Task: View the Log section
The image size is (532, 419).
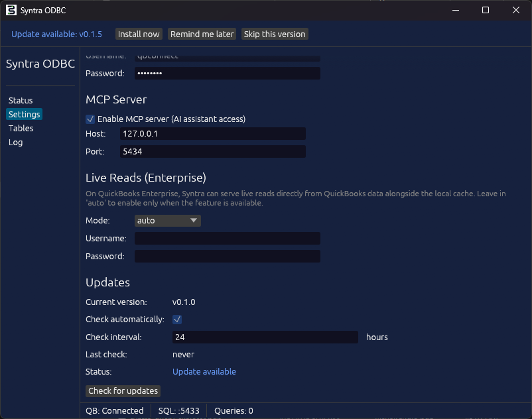Action: pos(15,142)
